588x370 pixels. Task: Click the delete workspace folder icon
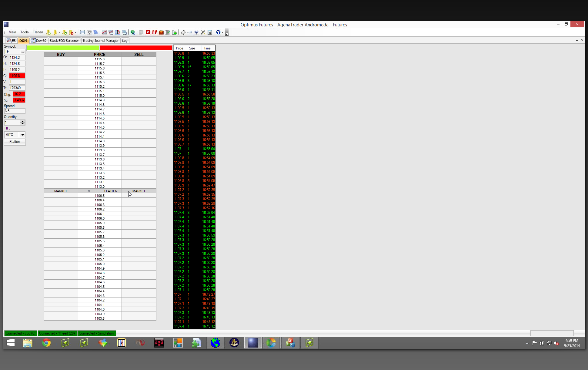coord(72,32)
